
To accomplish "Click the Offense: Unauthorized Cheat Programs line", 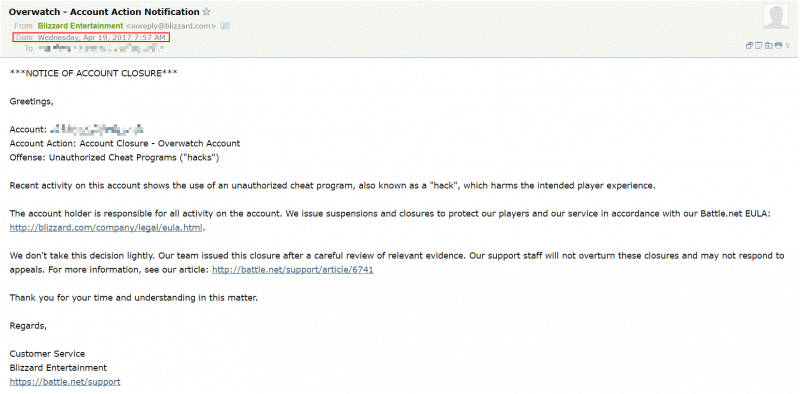I will (114, 157).
